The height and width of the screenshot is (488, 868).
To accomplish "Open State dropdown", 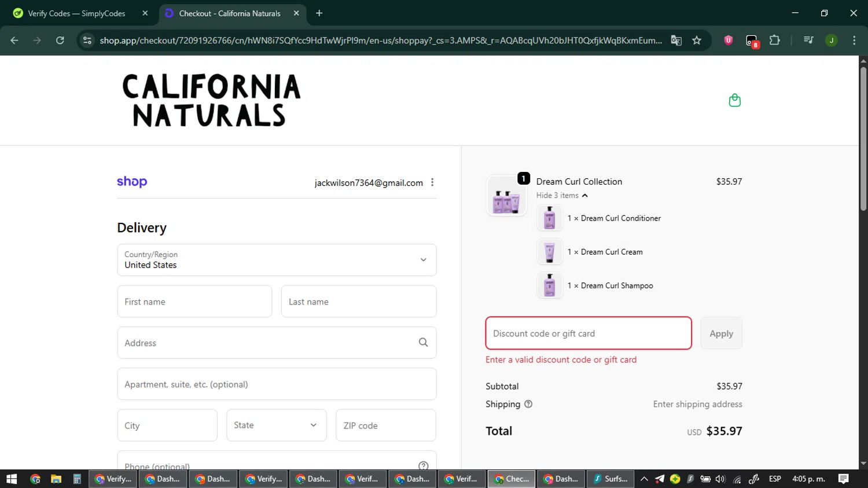I will tap(276, 425).
